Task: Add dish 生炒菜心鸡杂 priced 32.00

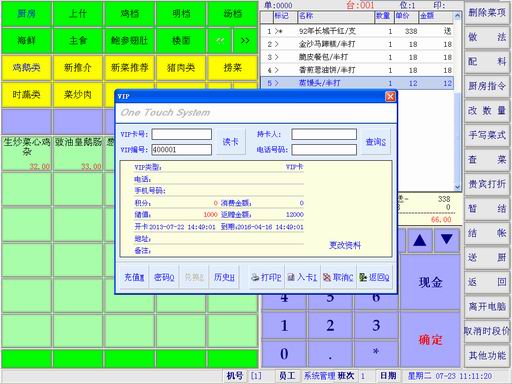Action: coord(26,153)
